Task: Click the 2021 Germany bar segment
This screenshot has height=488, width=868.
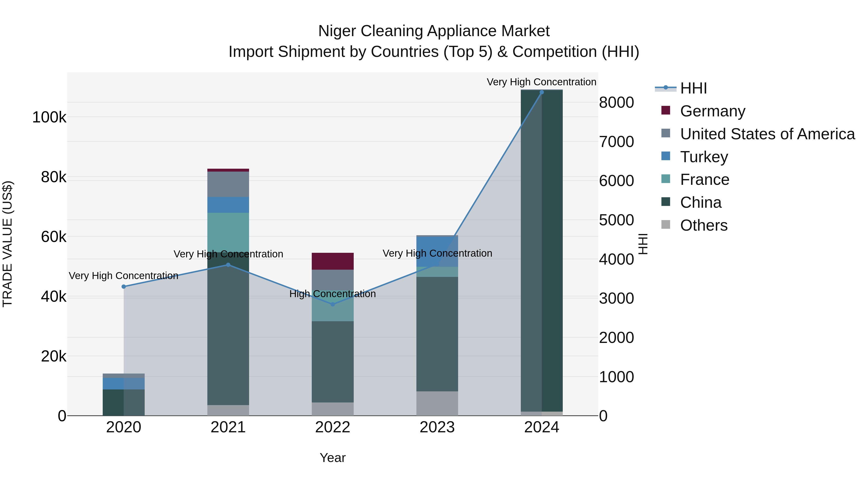Action: (228, 170)
